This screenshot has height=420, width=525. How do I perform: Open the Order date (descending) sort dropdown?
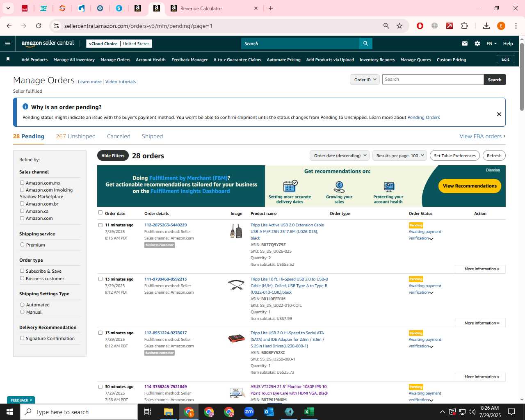(339, 155)
